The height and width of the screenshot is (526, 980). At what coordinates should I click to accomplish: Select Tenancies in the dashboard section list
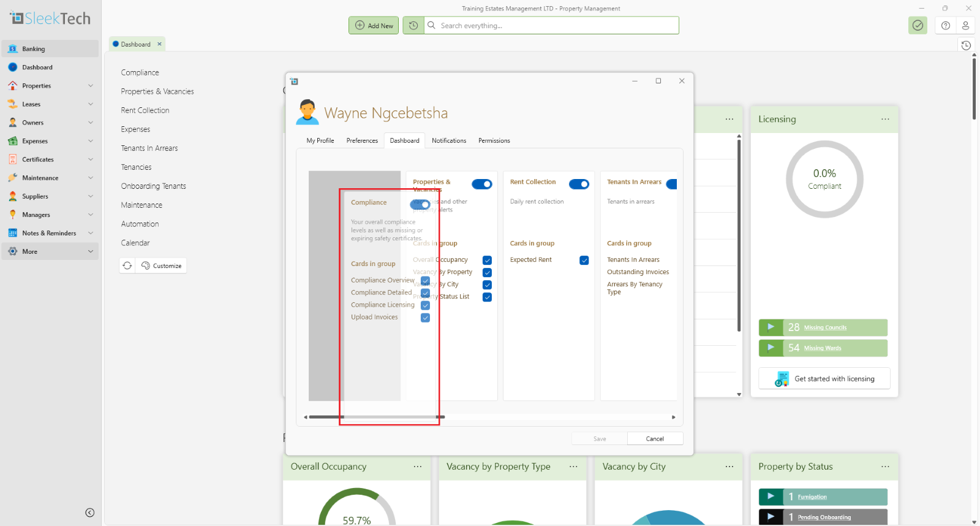[136, 167]
